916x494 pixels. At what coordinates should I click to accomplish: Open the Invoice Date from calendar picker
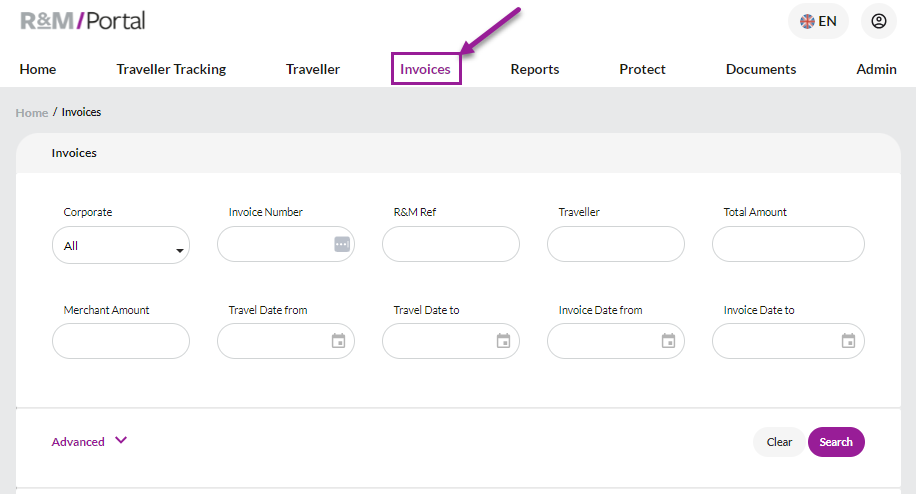tap(668, 340)
